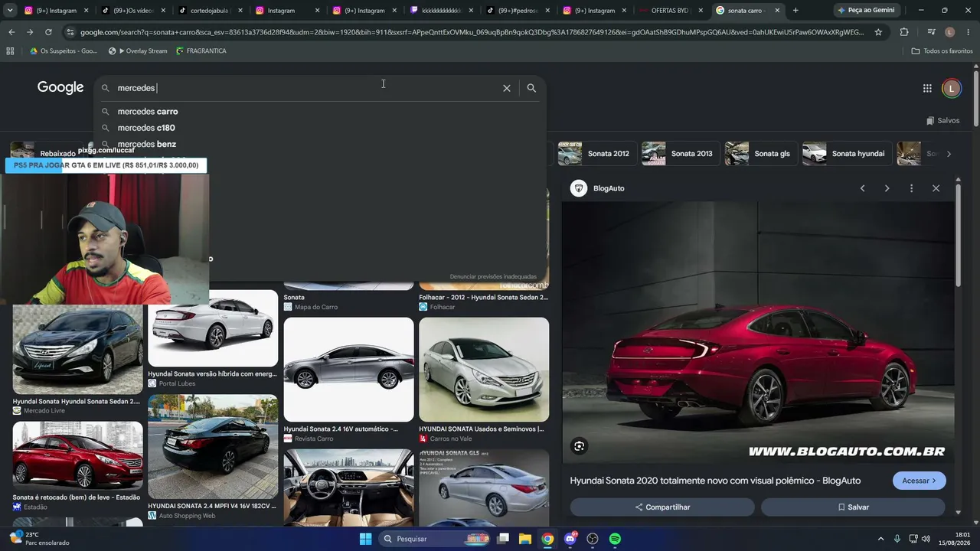Click the large red Sonata preview image
This screenshot has height=551, width=980.
point(758,332)
